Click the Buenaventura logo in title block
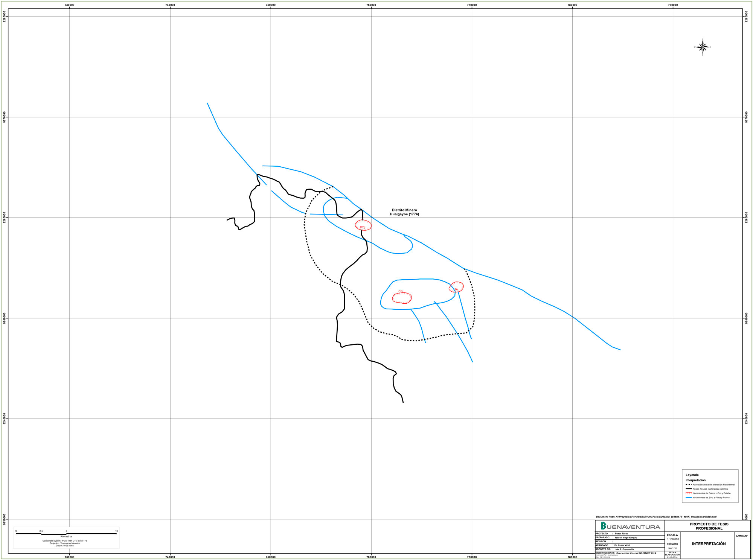This screenshot has height=560, width=753. point(630,526)
